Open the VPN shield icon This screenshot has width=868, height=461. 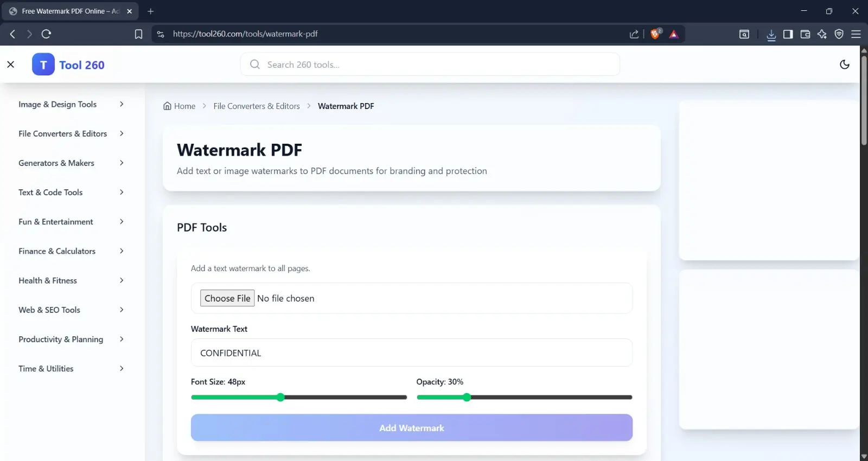(x=839, y=34)
